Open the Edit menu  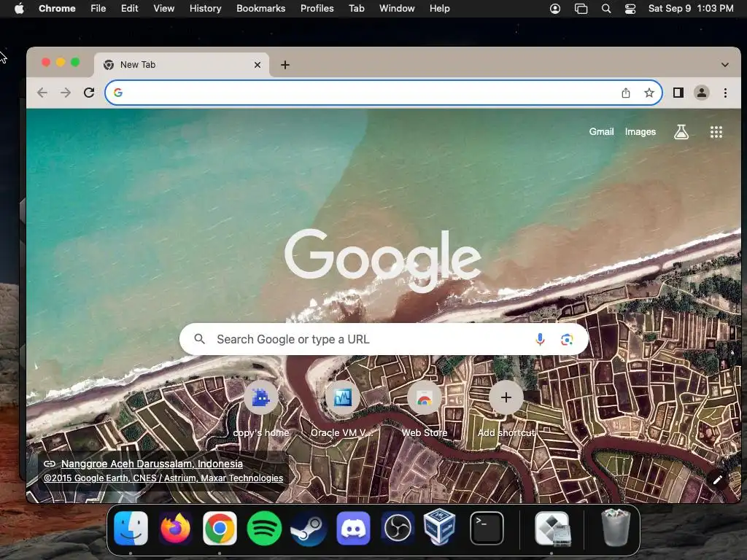coord(129,9)
